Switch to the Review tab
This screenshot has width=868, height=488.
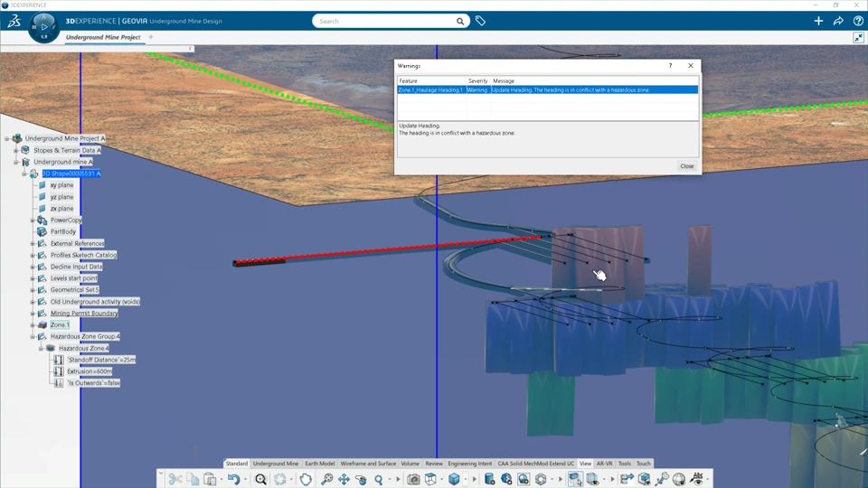point(434,464)
